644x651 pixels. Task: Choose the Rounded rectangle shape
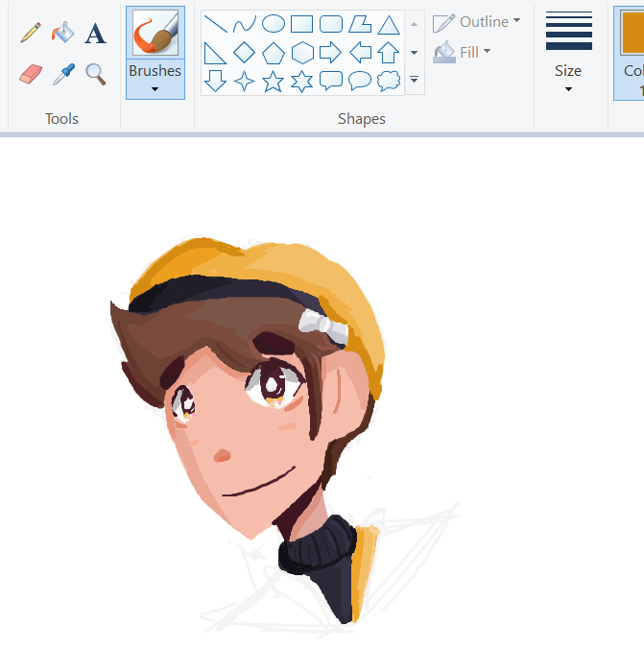(331, 24)
